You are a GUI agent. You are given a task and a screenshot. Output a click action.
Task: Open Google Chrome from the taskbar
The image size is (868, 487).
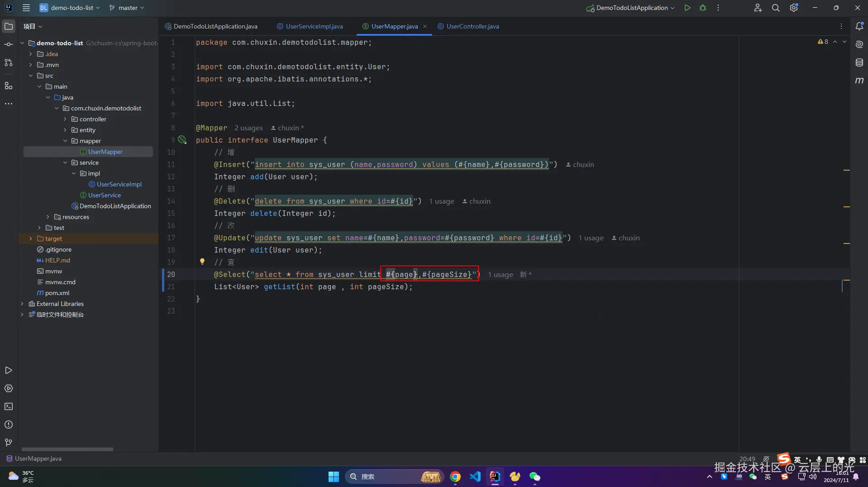click(455, 477)
